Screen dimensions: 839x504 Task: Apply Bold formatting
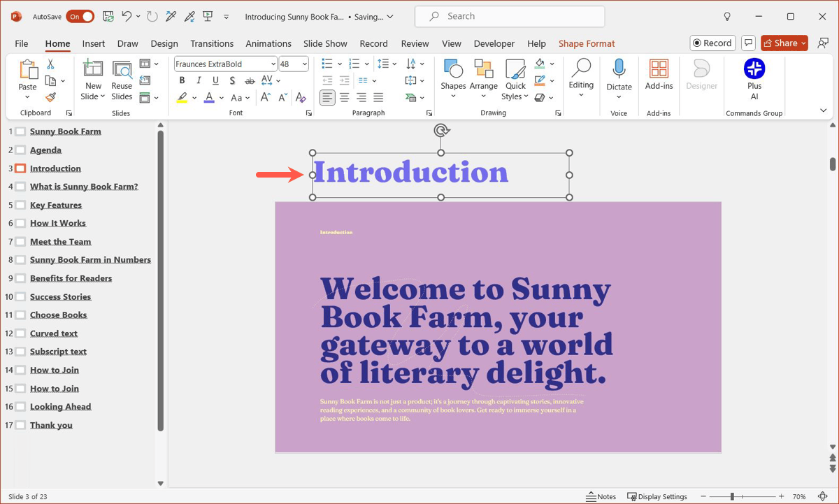[182, 80]
